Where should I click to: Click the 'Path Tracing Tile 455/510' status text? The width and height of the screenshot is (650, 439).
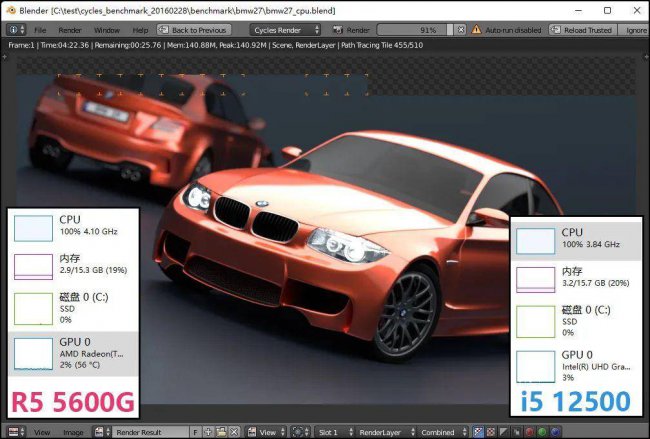click(382, 45)
